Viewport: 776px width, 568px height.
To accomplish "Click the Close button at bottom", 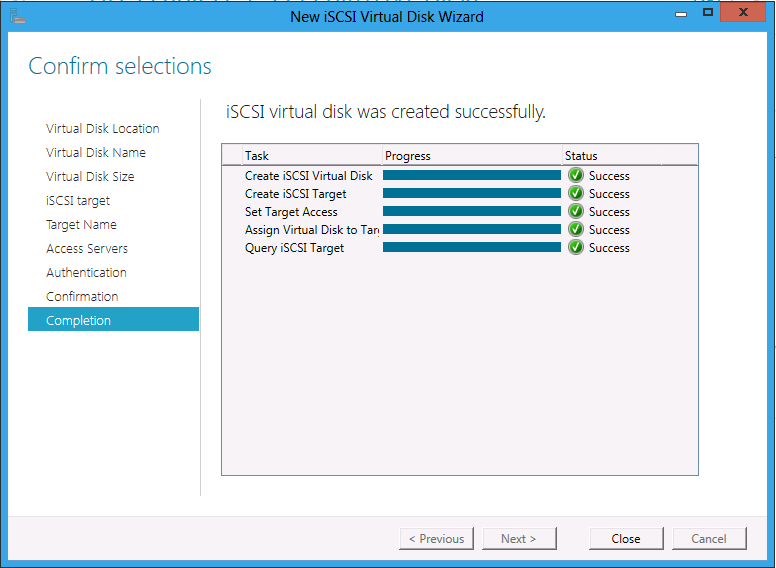I will tap(626, 538).
